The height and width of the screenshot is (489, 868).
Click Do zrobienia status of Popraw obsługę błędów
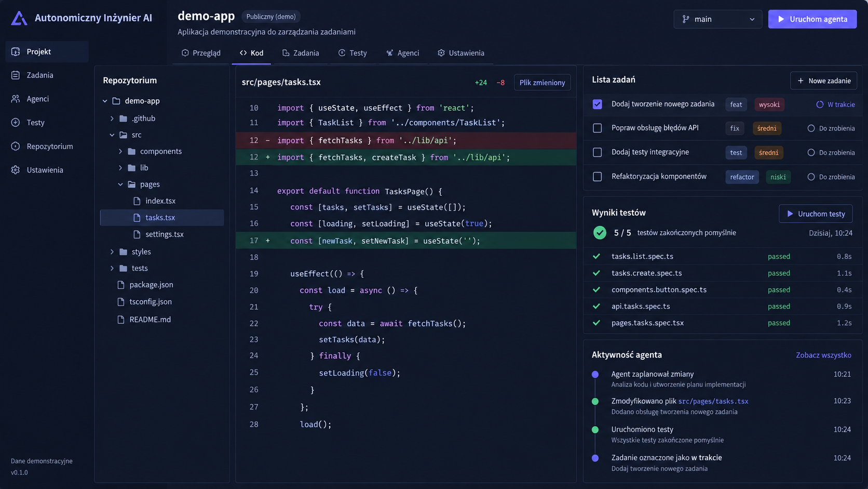(831, 128)
